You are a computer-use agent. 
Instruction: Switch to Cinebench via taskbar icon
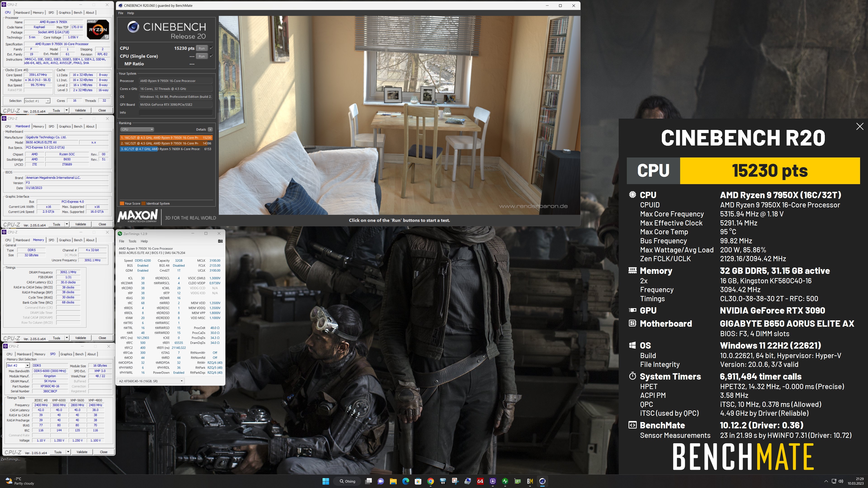tap(542, 481)
